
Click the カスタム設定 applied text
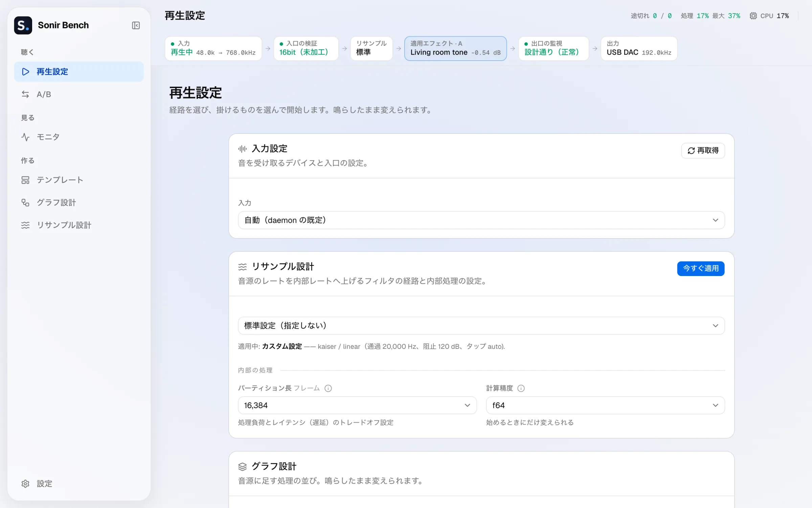[282, 346]
